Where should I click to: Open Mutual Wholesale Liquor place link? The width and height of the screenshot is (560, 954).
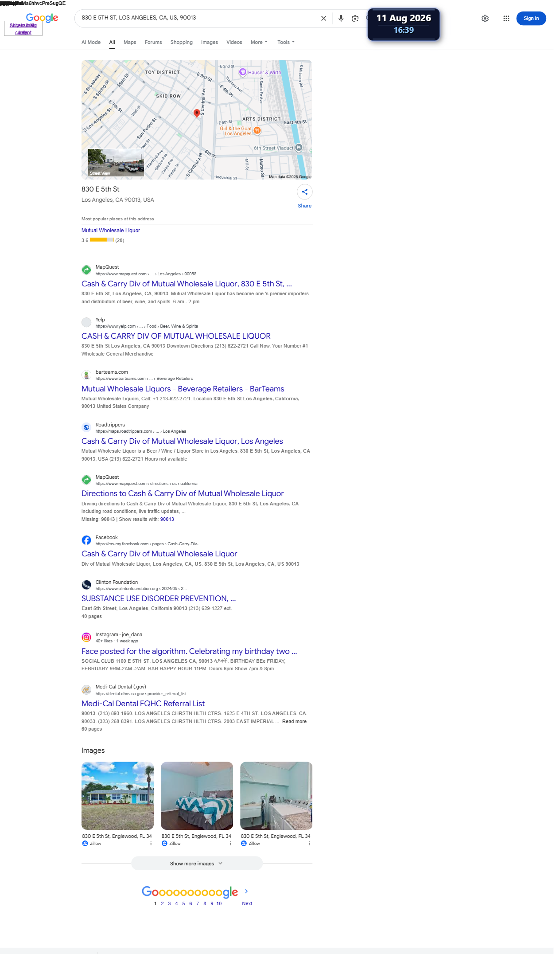(111, 231)
